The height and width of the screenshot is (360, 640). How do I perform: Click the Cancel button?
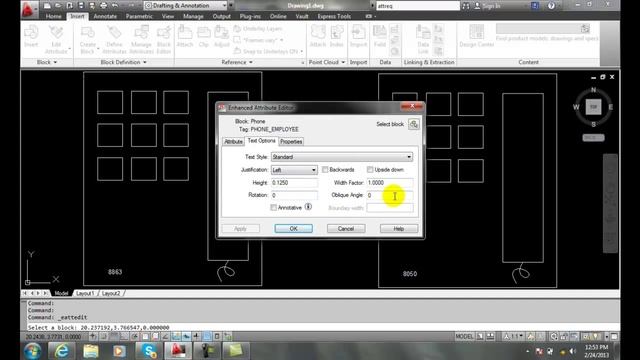(346, 229)
